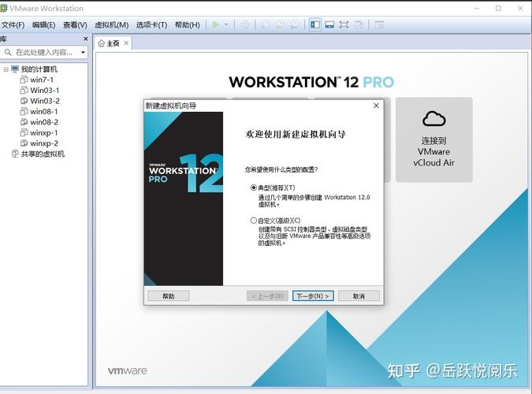Viewport: 532px width, 394px height.
Task: Toggle the thumbnail bar toolbar icon
Action: 329,24
